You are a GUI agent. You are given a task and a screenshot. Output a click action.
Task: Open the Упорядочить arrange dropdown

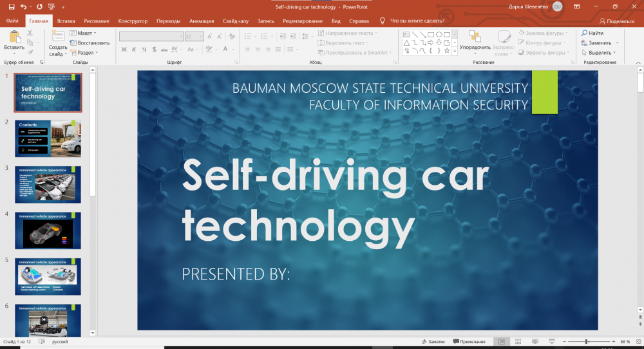pos(475,42)
